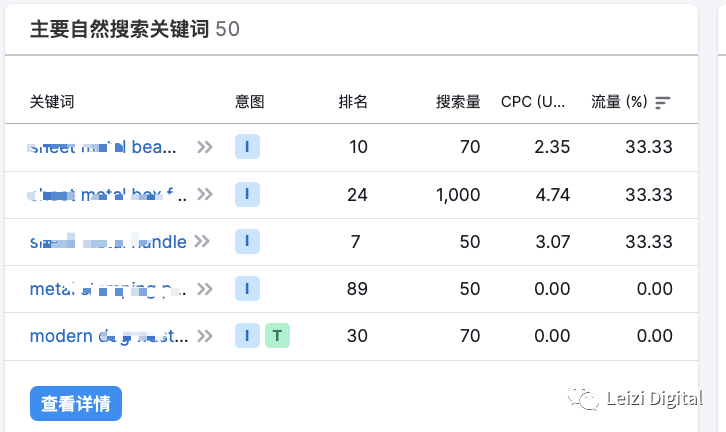Click the 查看详情 button
The width and height of the screenshot is (726, 432).
[x=76, y=404]
